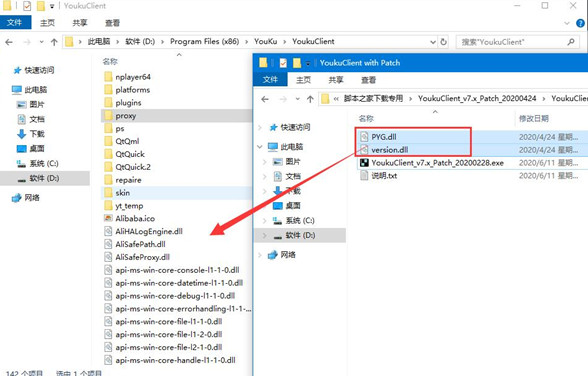Select the nplayer64 folder icon

click(108, 77)
